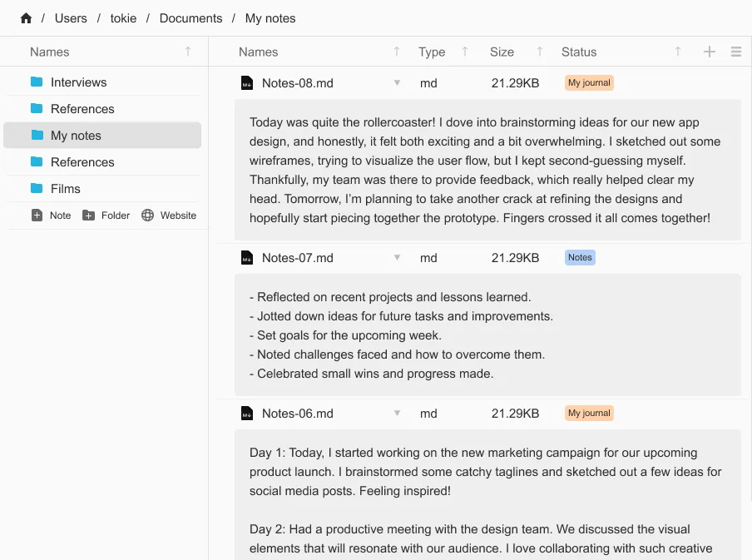
Task: Navigate to Documents in breadcrumb
Action: click(x=190, y=18)
